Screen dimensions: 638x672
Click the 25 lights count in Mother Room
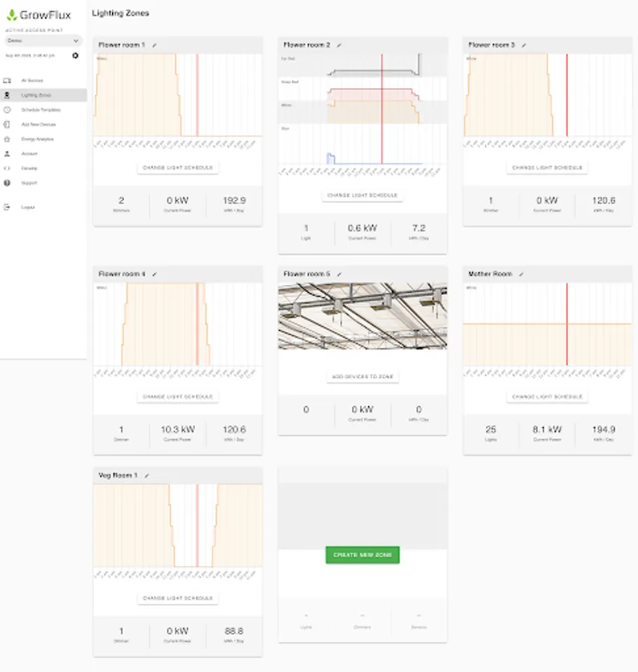[x=491, y=429]
